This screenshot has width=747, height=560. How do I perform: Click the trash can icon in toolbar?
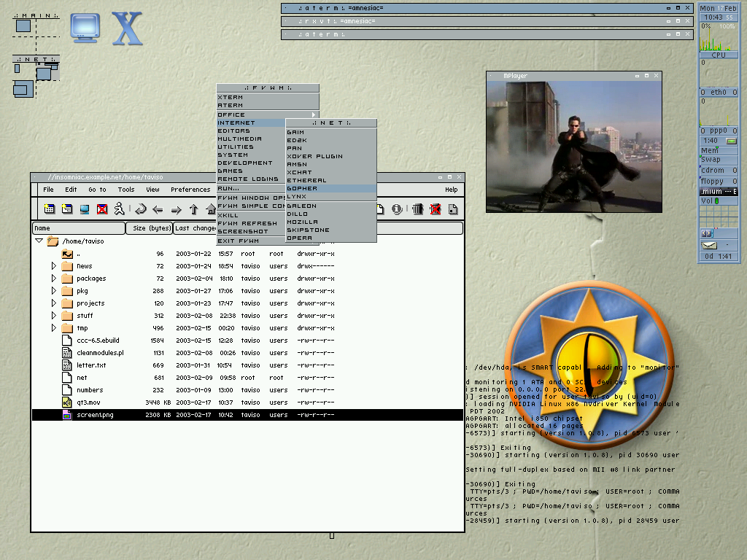point(417,210)
